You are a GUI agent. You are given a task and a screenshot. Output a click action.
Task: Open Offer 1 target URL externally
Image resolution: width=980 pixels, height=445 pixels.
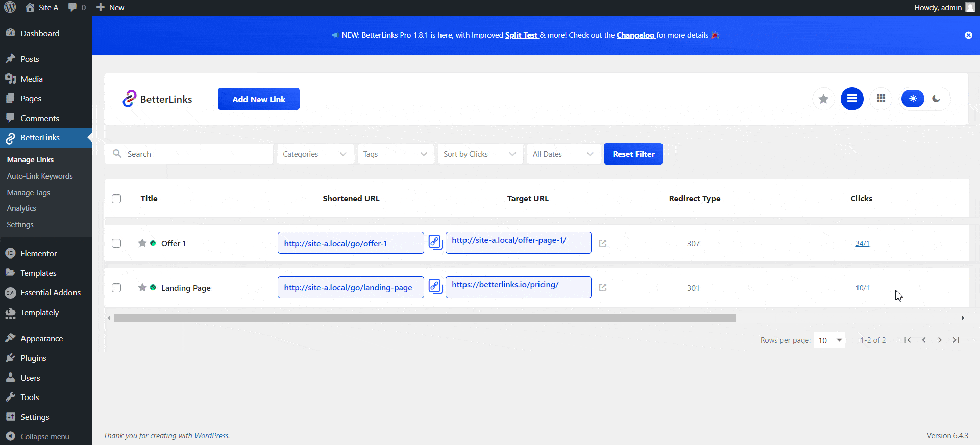(603, 243)
